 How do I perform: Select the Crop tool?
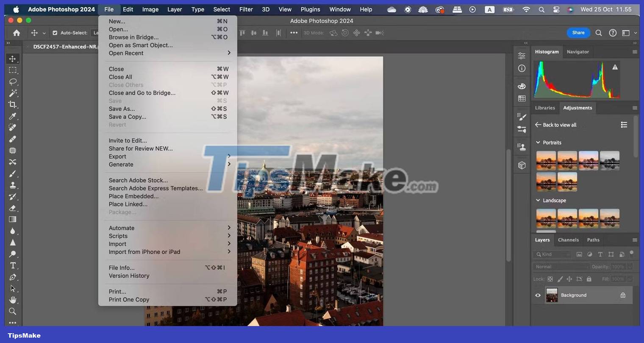click(13, 104)
